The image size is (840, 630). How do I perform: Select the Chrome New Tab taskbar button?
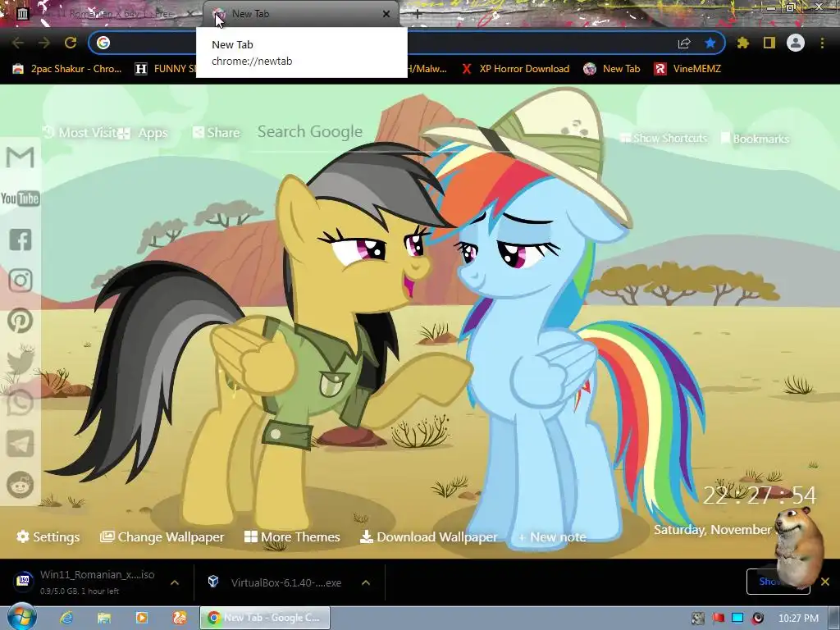coord(265,618)
